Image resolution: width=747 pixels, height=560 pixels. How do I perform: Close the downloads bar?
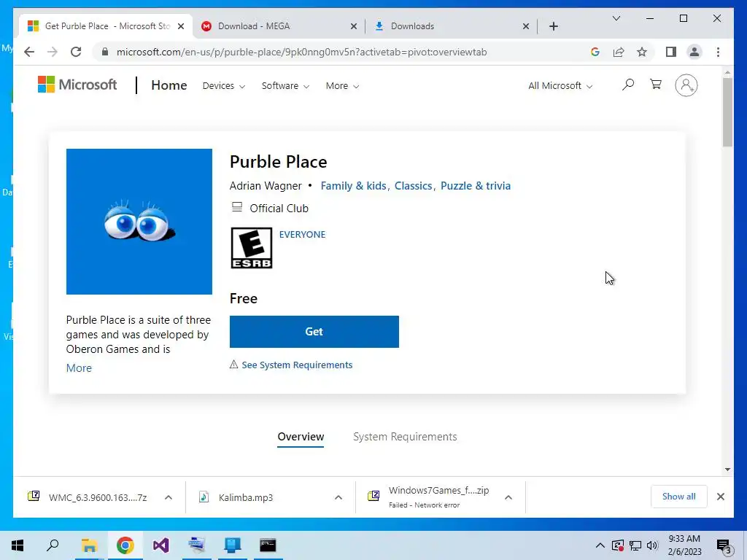click(x=720, y=497)
